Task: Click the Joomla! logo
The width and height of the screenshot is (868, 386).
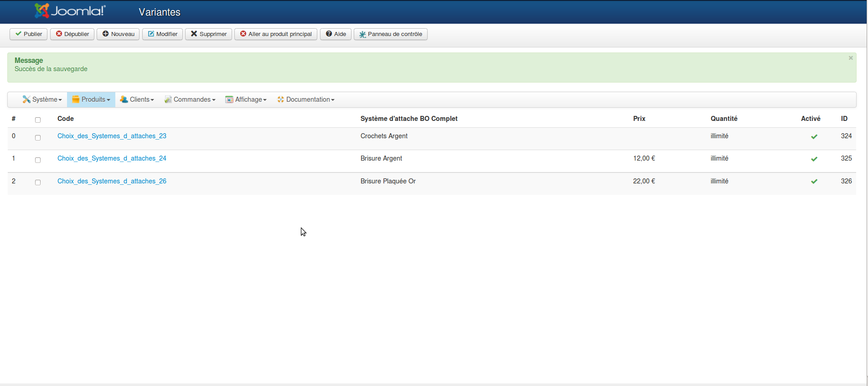Action: click(x=70, y=10)
